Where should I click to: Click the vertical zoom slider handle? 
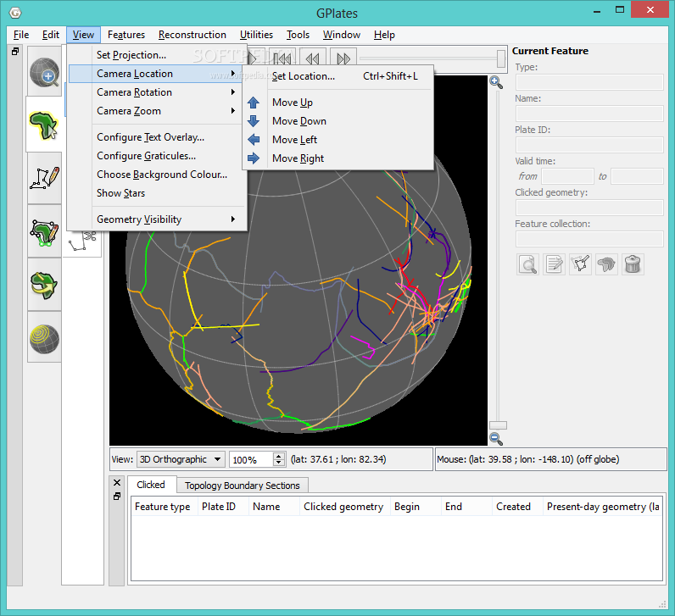coord(498,425)
